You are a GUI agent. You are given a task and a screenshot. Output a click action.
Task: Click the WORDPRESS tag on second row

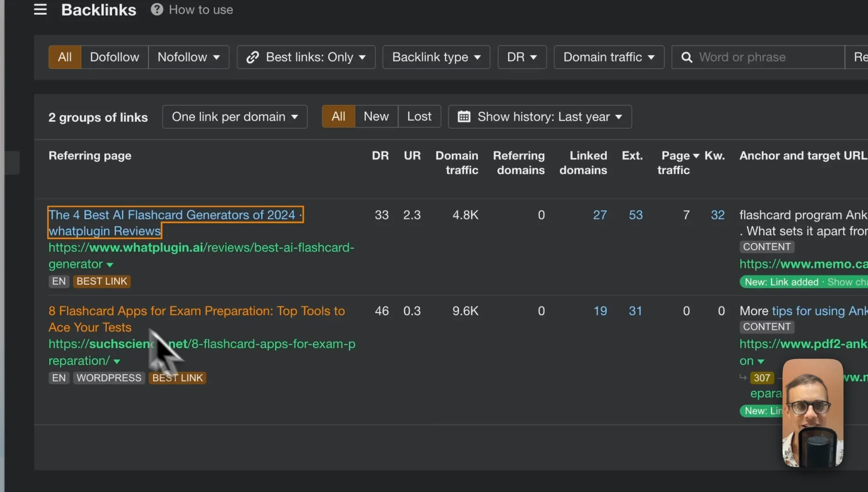pyautogui.click(x=109, y=378)
